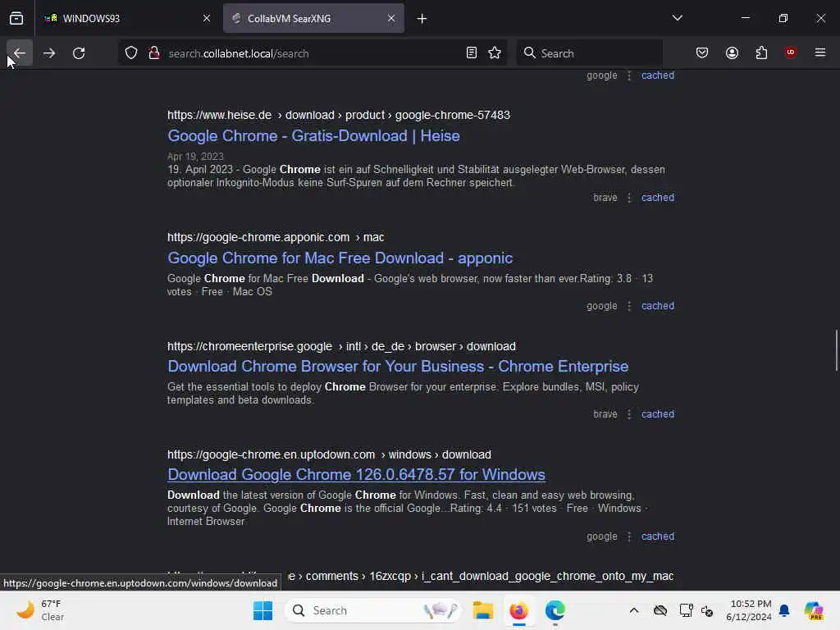
Task: Expand options dots next to Heise cached
Action: 629,198
